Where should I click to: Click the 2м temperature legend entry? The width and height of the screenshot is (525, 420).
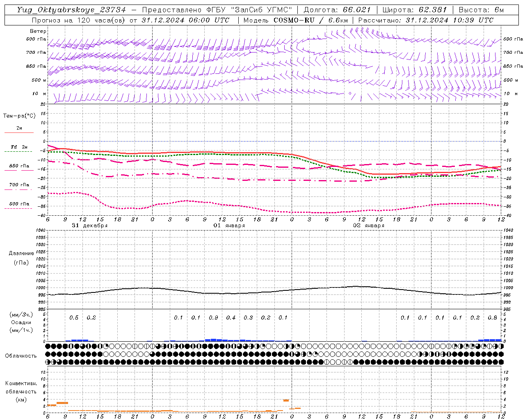pos(19,128)
